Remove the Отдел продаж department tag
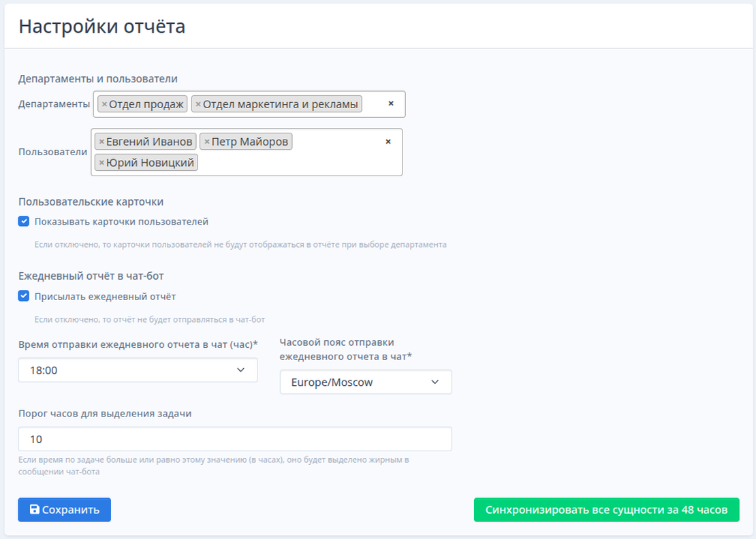Image resolution: width=756 pixels, height=539 pixels. click(x=104, y=104)
